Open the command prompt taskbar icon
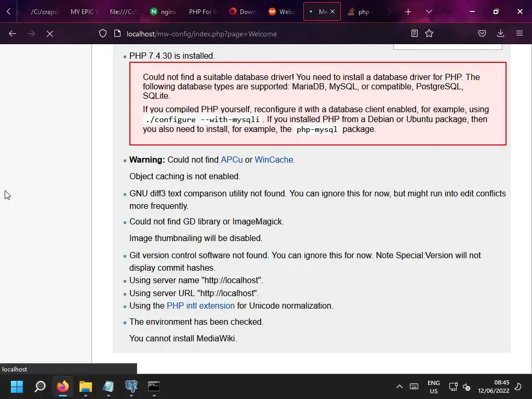532x399 pixels. (154, 387)
